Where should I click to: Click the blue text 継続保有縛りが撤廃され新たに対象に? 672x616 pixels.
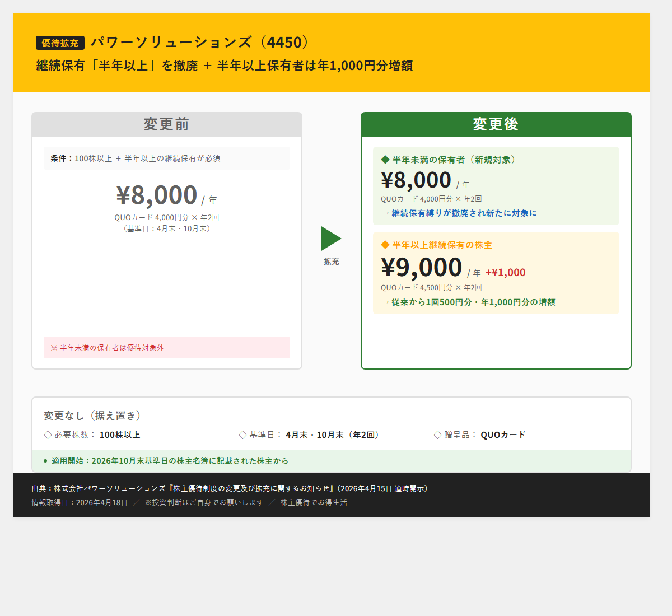[464, 213]
